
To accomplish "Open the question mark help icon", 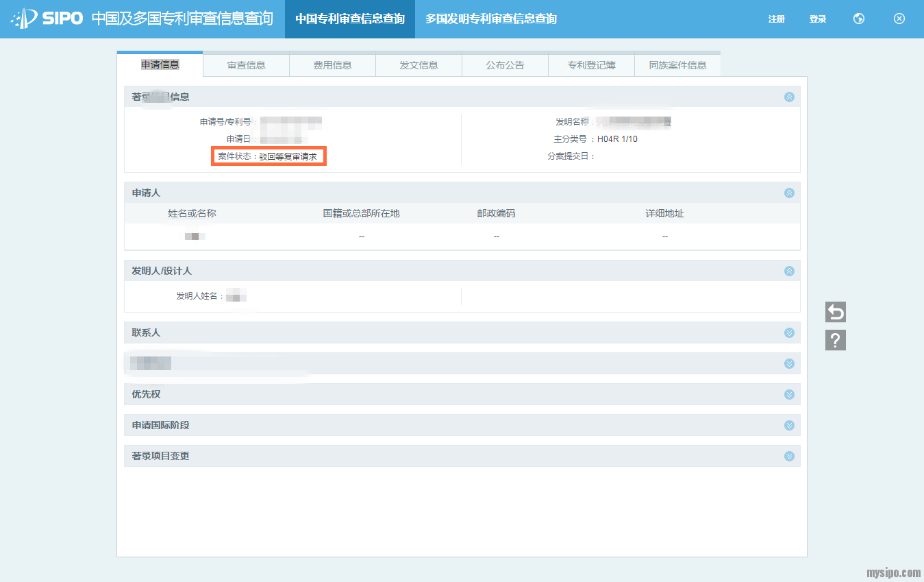I will click(x=836, y=340).
